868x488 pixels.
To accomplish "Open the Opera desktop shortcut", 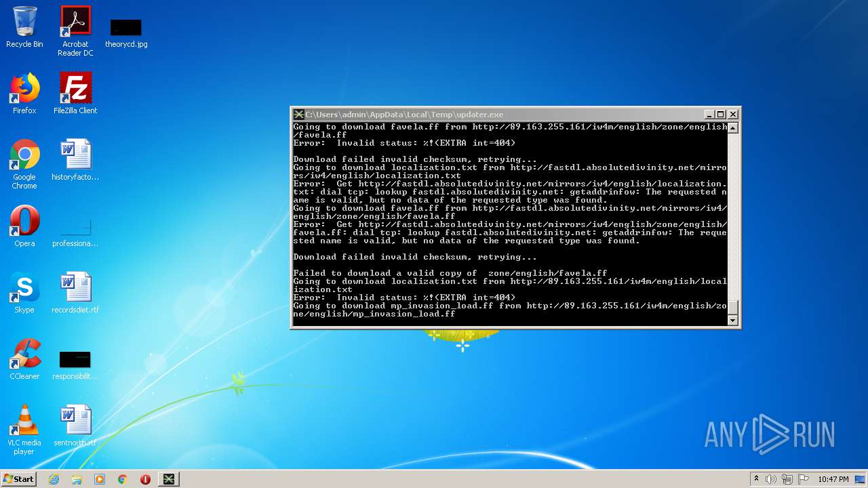I will 24,226.
